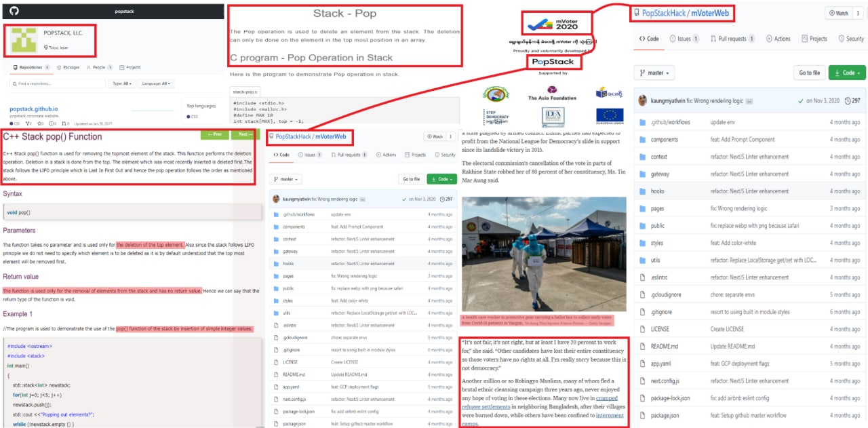Open the POPSTACK, LLC green avatar image
The image size is (868, 428).
point(24,40)
